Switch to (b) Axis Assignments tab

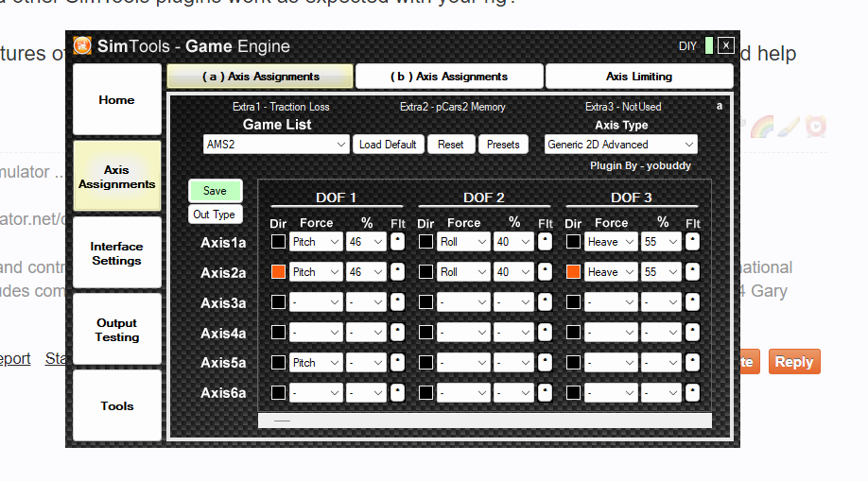coord(449,77)
